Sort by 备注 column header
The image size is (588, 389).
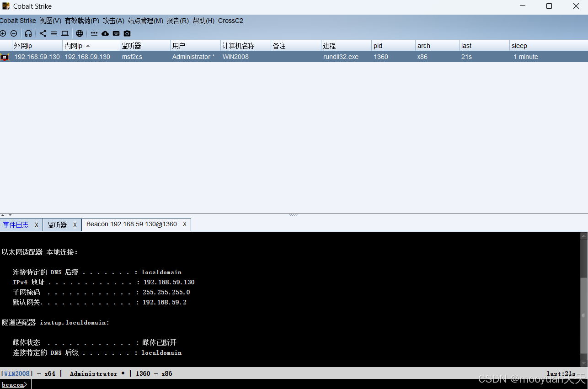tap(296, 46)
